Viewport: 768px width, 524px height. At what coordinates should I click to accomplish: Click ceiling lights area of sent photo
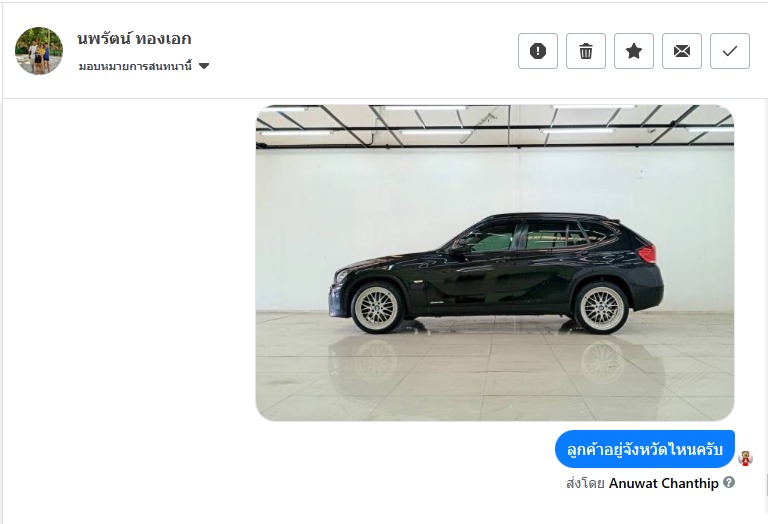[x=495, y=125]
